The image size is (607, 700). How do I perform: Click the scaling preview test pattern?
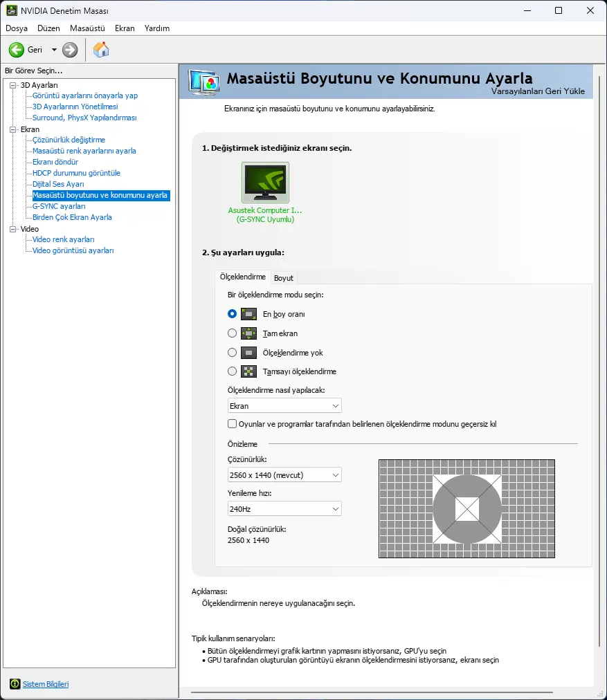coord(466,509)
